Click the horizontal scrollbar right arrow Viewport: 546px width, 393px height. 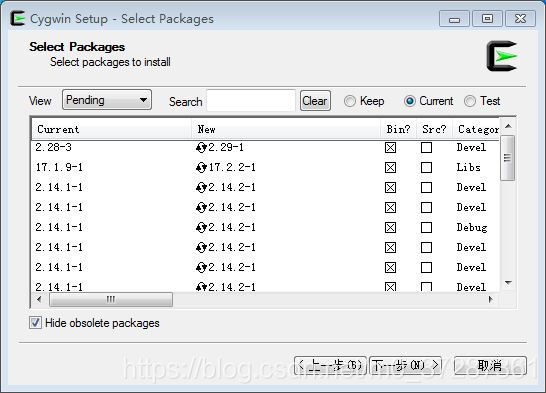491,299
